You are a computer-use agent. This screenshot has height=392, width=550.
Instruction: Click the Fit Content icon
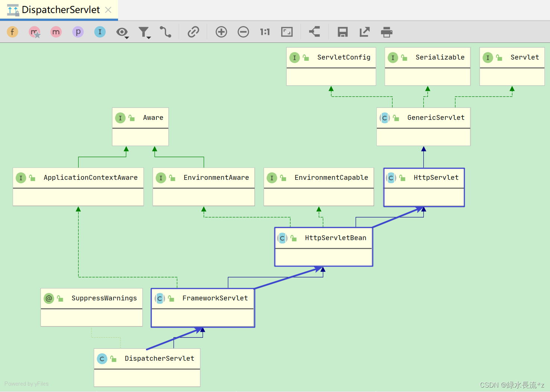point(287,32)
